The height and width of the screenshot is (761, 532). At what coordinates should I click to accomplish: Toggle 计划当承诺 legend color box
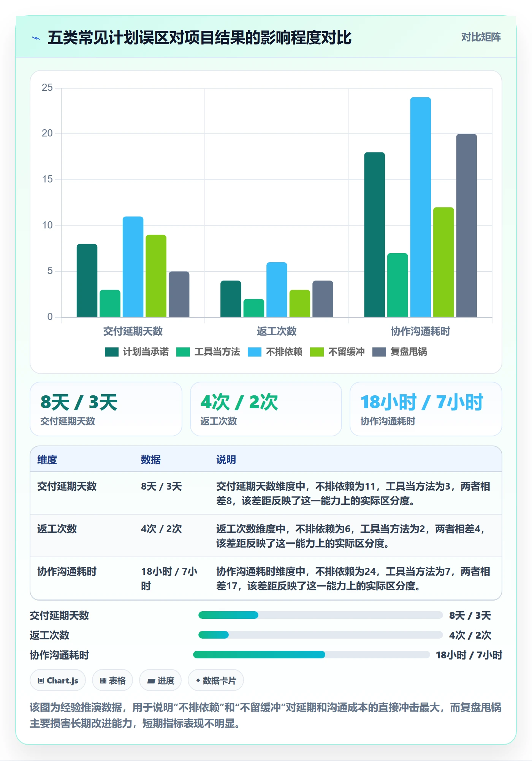pos(112,352)
